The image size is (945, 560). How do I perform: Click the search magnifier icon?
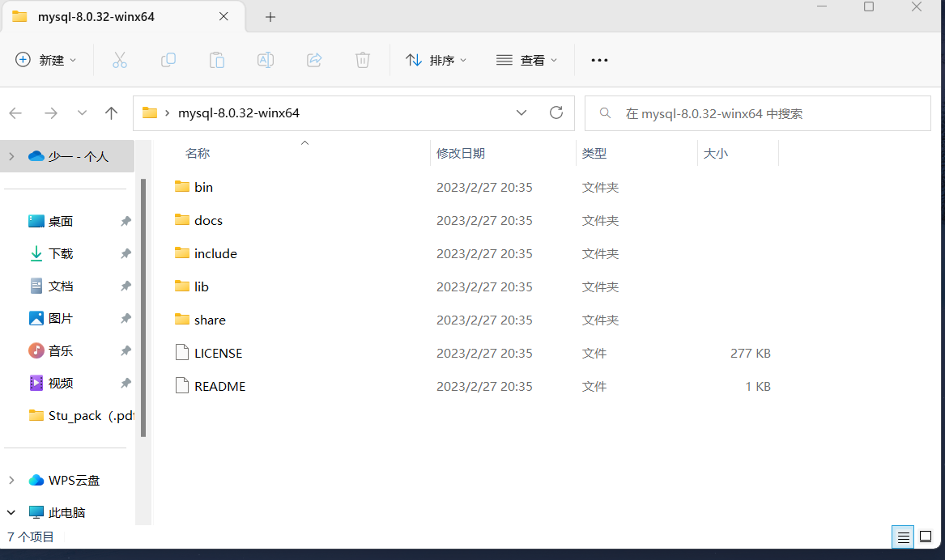click(605, 113)
